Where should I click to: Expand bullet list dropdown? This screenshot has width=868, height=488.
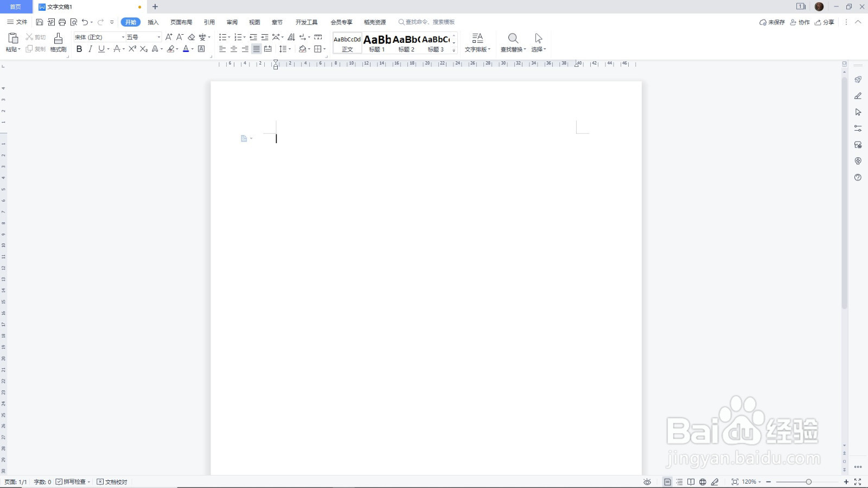229,37
